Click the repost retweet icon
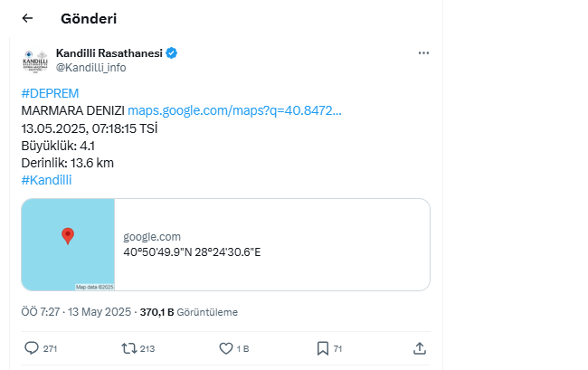This screenshot has width=588, height=370. [128, 347]
